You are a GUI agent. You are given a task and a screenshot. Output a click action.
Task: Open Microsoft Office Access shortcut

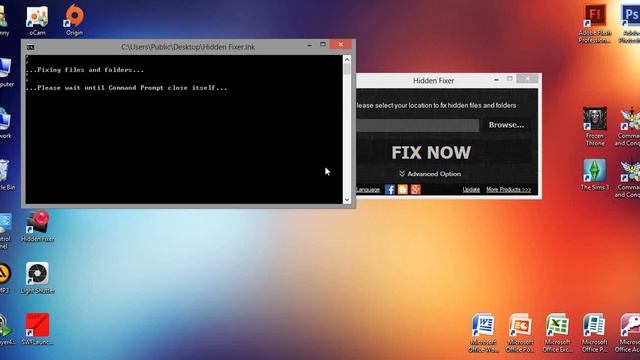pos(630,325)
